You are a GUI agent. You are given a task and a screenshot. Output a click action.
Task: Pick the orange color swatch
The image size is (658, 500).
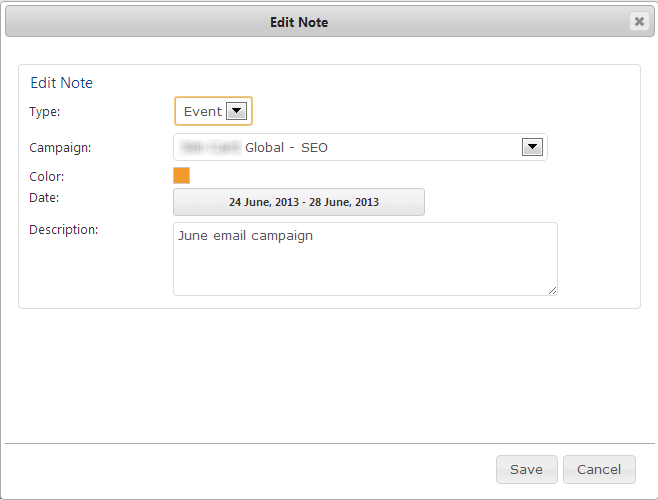[x=181, y=176]
